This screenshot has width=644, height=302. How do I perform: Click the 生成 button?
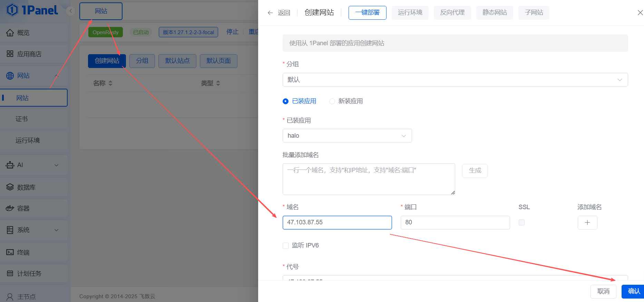475,171
